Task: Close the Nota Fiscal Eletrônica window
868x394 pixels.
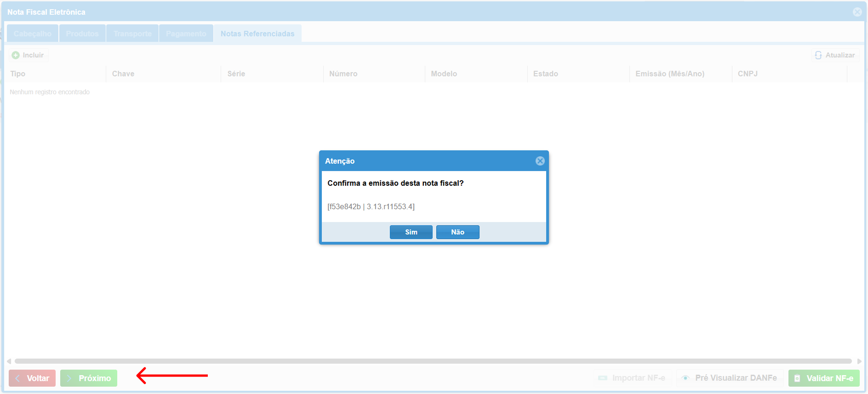Action: pyautogui.click(x=857, y=12)
